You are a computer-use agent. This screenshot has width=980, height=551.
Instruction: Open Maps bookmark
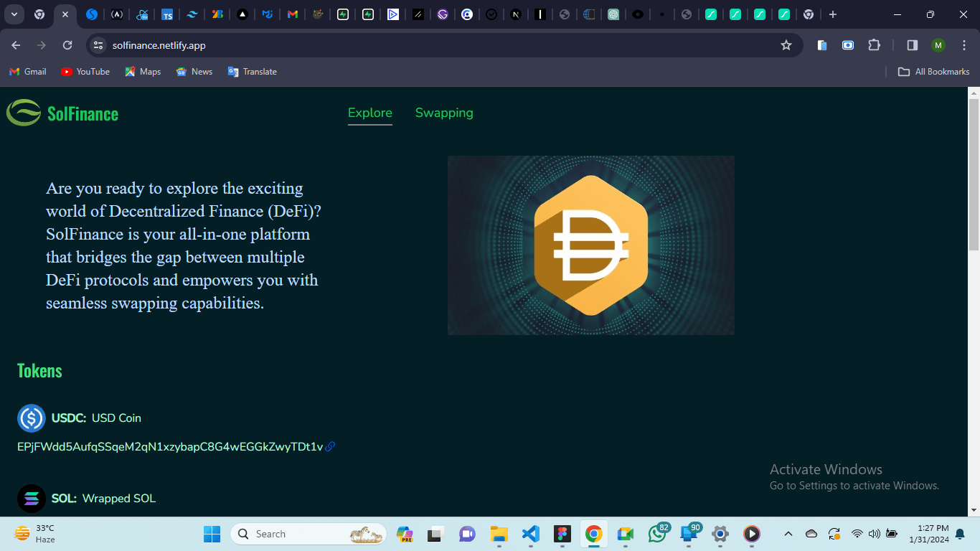pos(143,72)
